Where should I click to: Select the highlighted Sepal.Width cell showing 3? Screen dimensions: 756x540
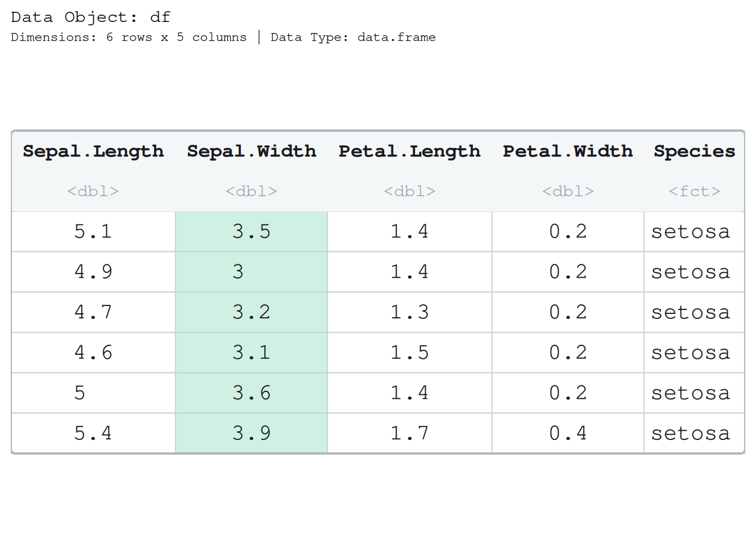coord(251,272)
